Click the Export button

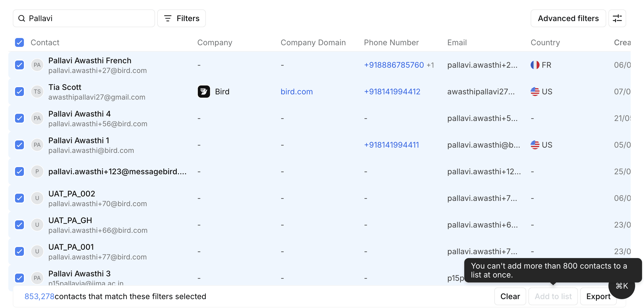click(x=598, y=296)
